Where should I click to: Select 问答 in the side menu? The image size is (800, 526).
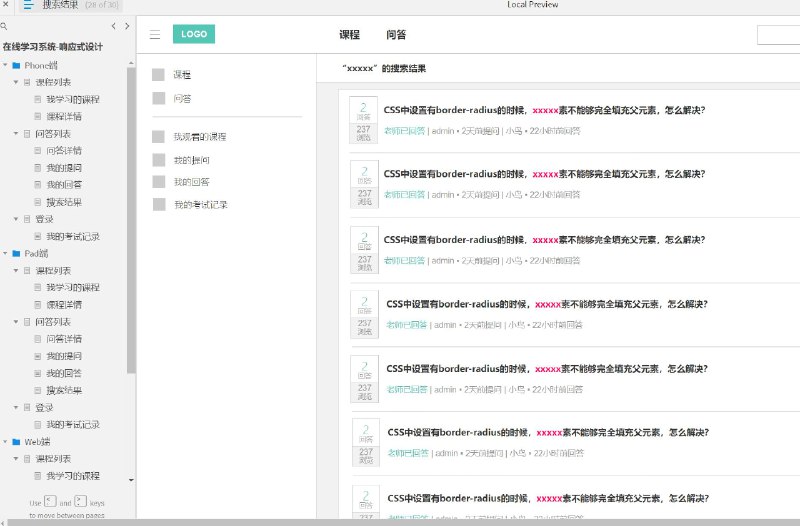pos(182,98)
